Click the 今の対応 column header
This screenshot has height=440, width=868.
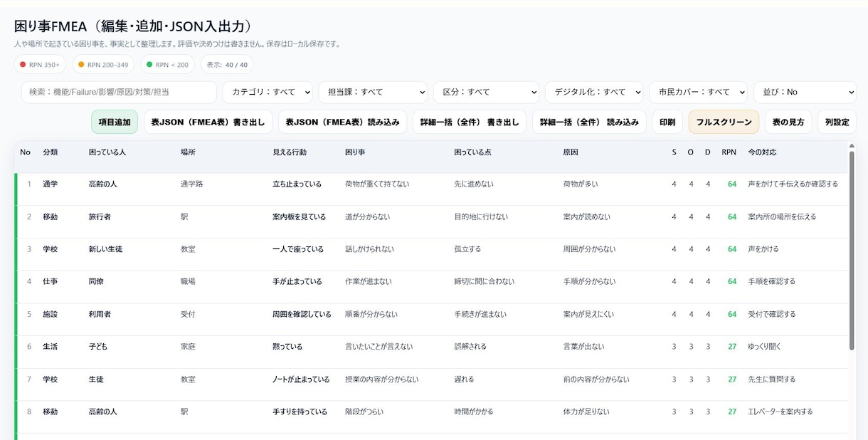(x=762, y=152)
